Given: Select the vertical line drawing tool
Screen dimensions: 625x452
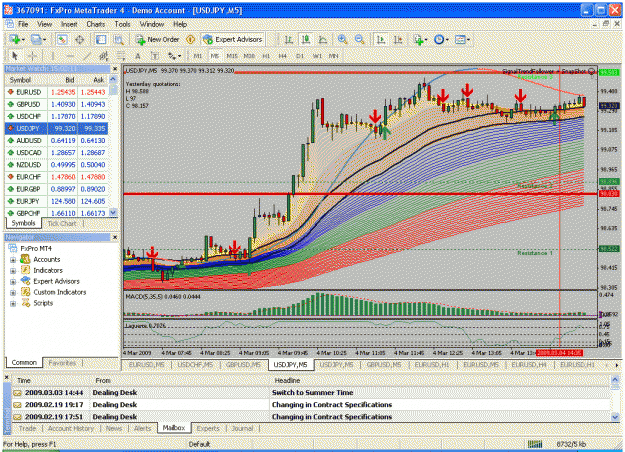Looking at the screenshot, I should (x=52, y=56).
